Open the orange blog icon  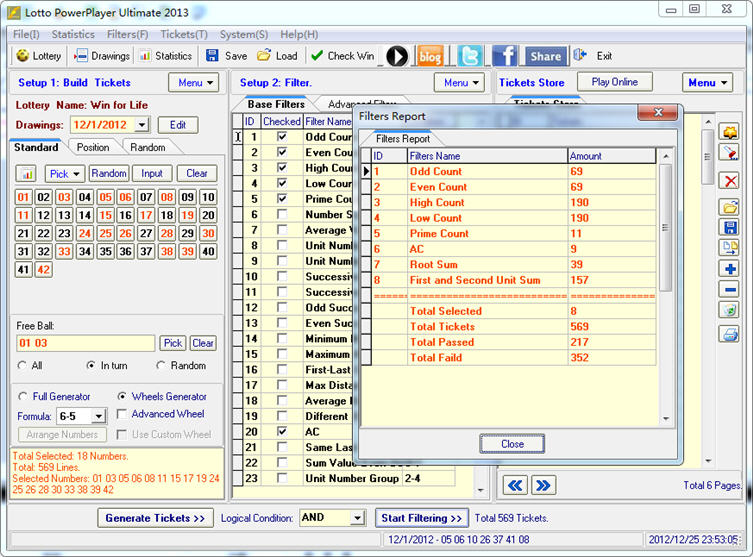(430, 56)
